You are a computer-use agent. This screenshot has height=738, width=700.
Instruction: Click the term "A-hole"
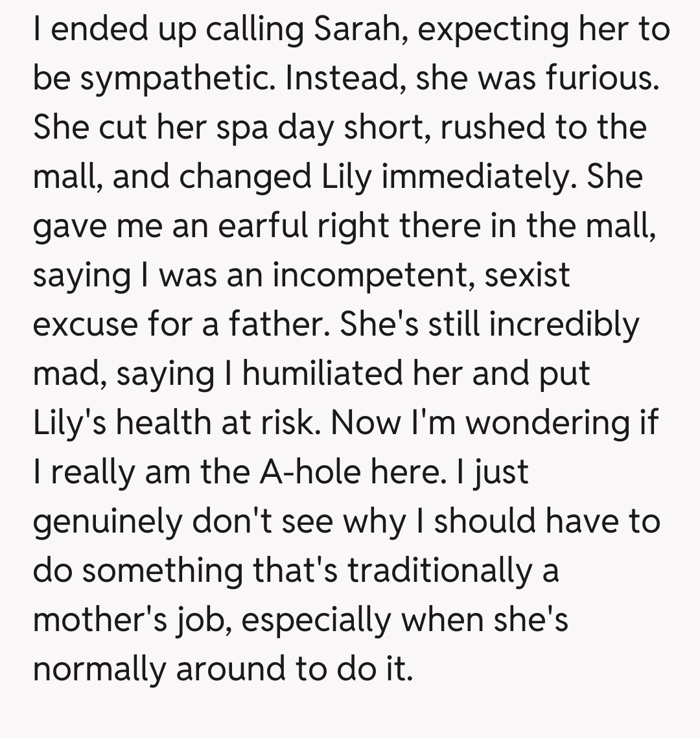pyautogui.click(x=310, y=472)
